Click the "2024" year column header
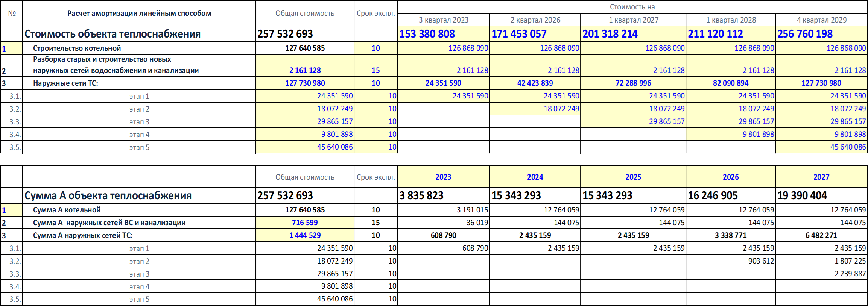868x306 pixels. pos(535,177)
